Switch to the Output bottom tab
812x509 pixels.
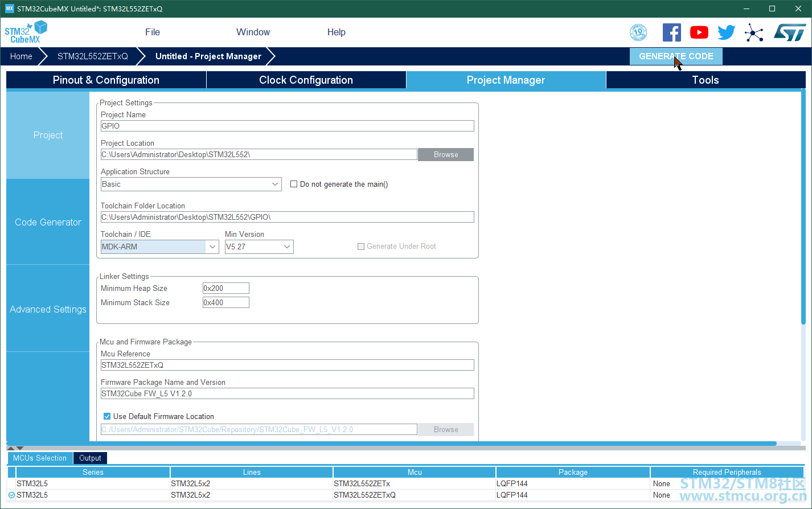pos(90,458)
